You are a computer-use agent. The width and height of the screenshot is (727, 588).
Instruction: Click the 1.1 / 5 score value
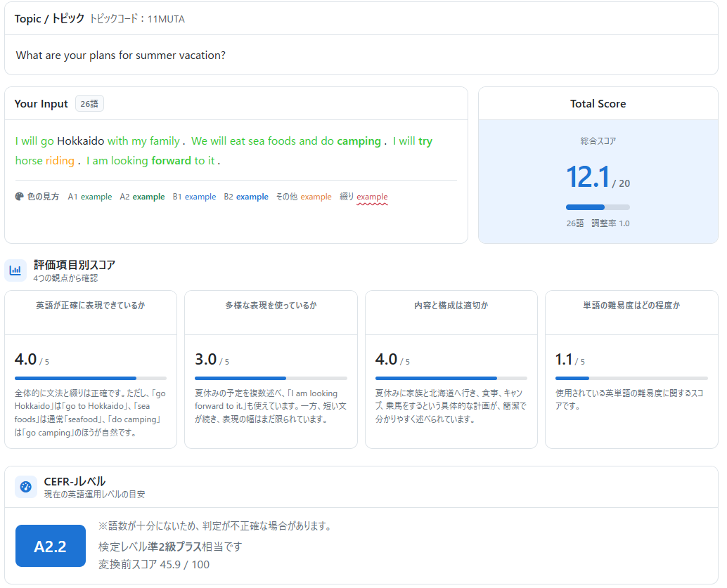click(x=570, y=360)
